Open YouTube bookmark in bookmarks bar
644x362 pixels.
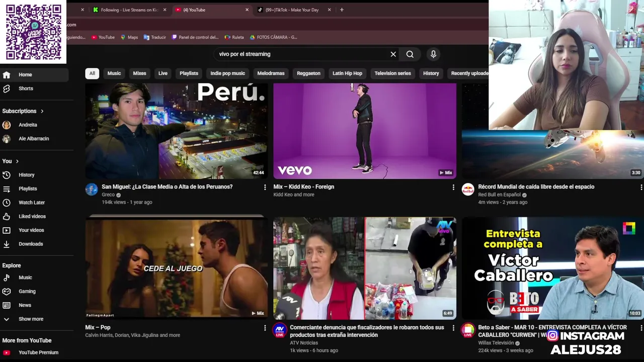[103, 37]
